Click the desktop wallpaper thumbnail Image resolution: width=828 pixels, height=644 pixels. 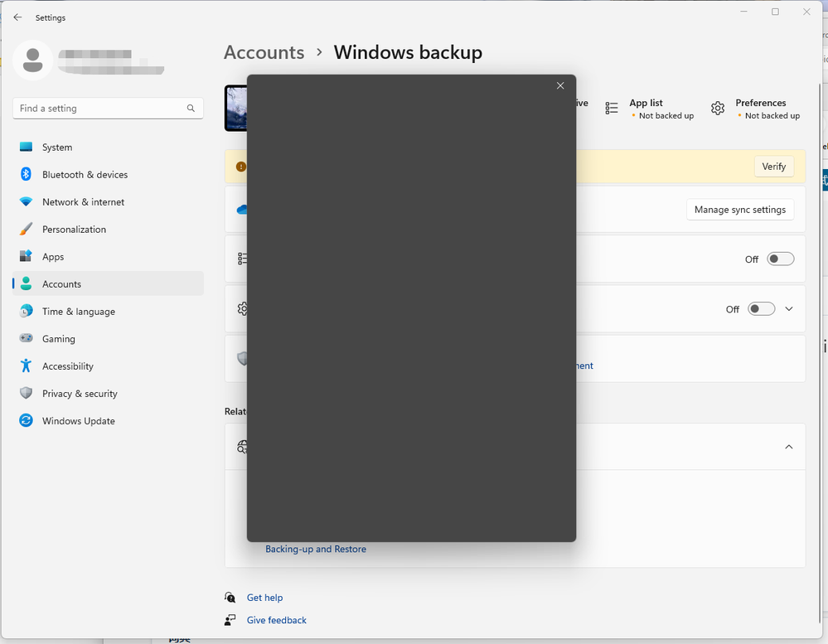click(x=236, y=109)
